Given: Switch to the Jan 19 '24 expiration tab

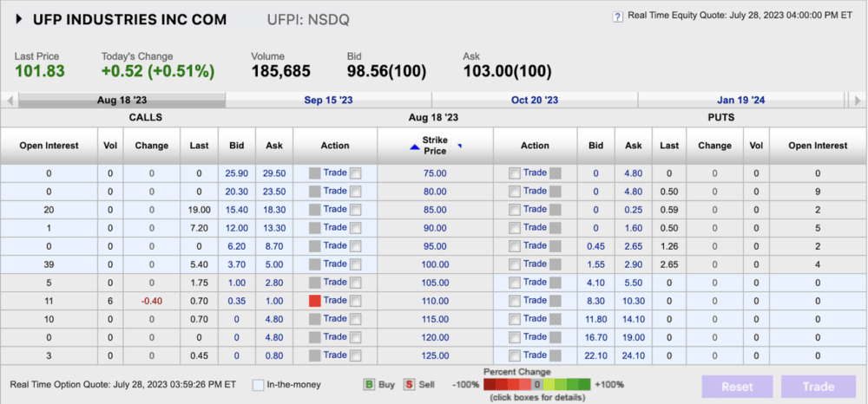Looking at the screenshot, I should 741,101.
